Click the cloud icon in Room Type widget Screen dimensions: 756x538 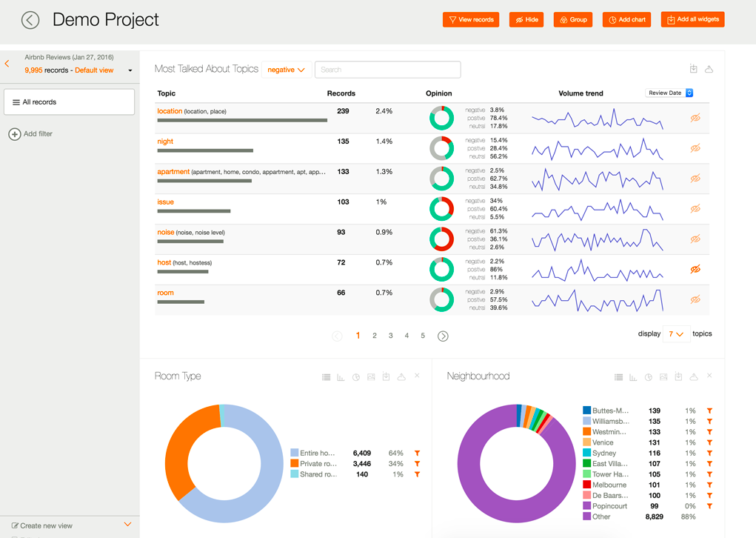pyautogui.click(x=401, y=377)
